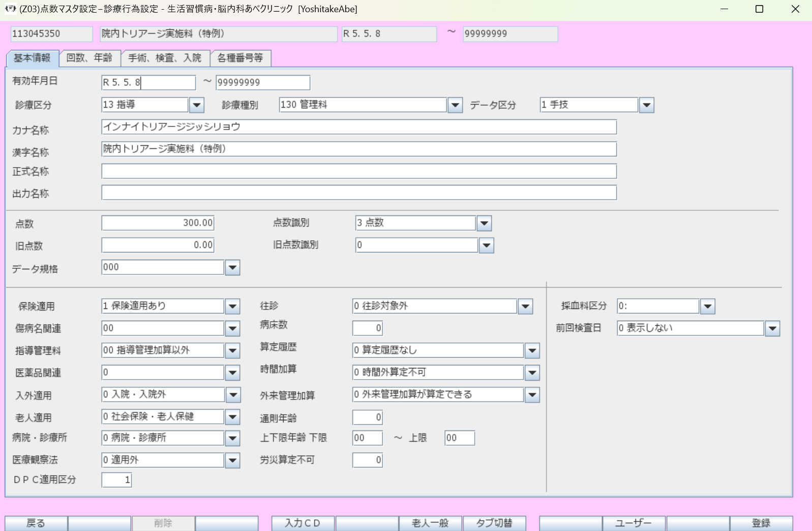
Task: Click the 老人一般 button
Action: click(x=430, y=523)
